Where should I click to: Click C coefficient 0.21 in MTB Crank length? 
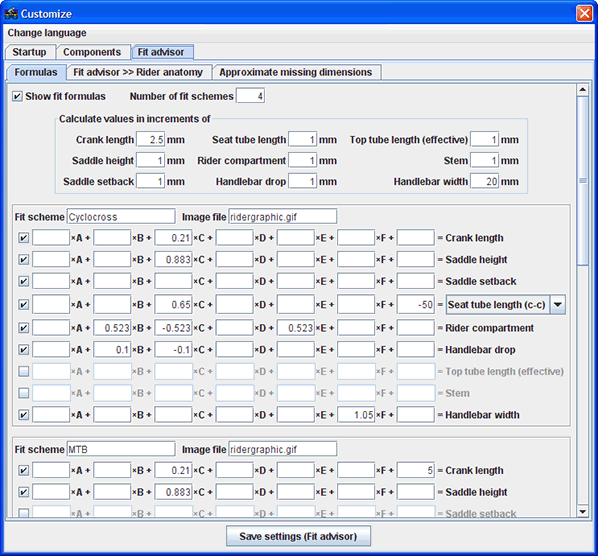pyautogui.click(x=173, y=471)
